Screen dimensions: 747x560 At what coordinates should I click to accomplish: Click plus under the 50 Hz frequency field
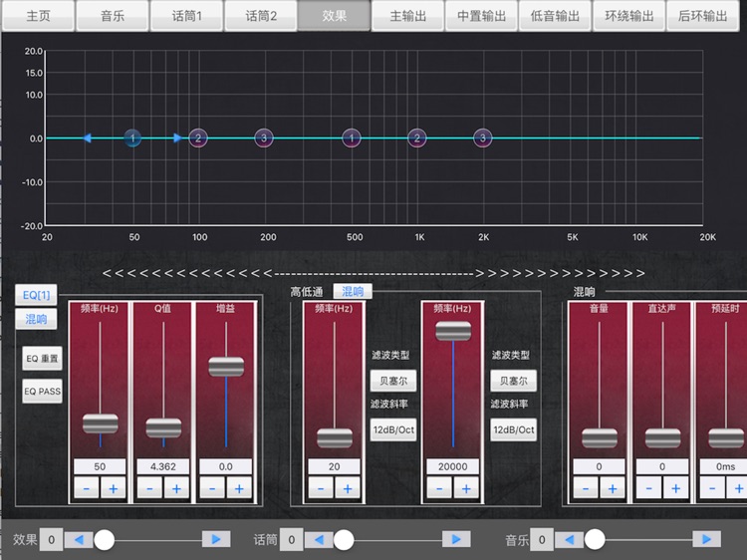[x=113, y=488]
